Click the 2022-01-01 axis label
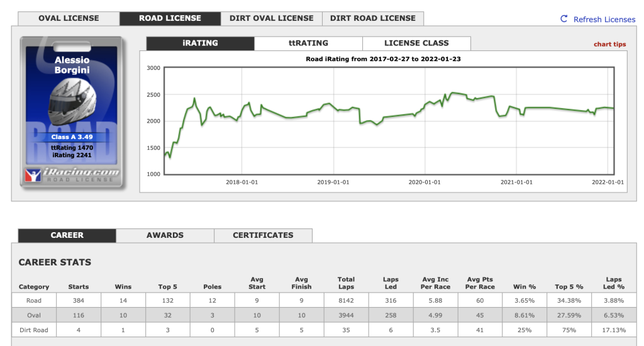The height and width of the screenshot is (346, 644). 608,182
